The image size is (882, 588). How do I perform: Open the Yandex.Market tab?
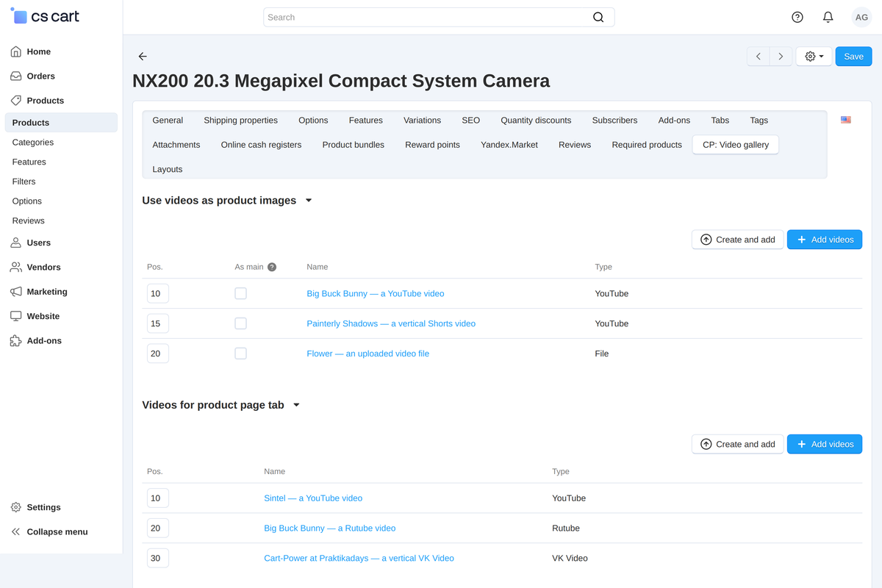click(509, 145)
